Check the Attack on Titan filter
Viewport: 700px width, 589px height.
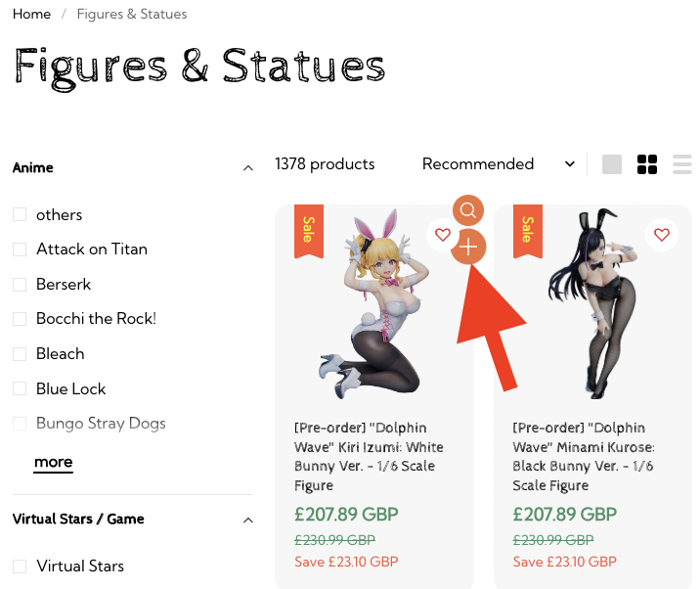[x=20, y=249]
